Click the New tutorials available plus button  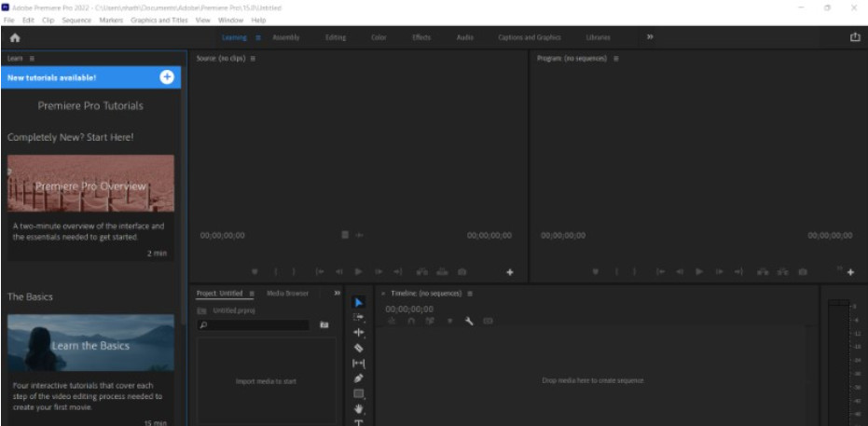pyautogui.click(x=167, y=77)
